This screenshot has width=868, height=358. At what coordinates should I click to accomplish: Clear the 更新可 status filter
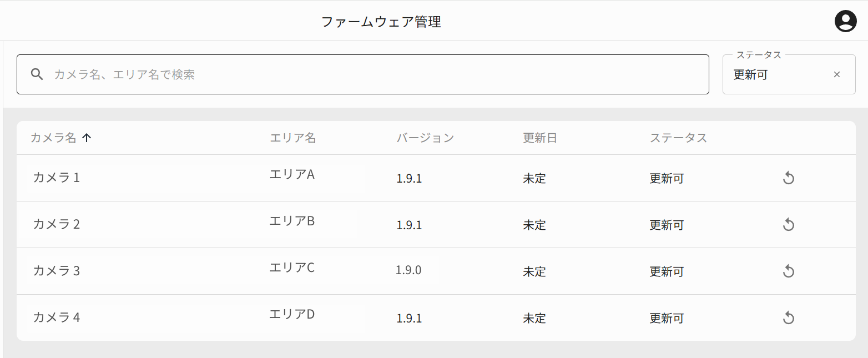pos(837,74)
